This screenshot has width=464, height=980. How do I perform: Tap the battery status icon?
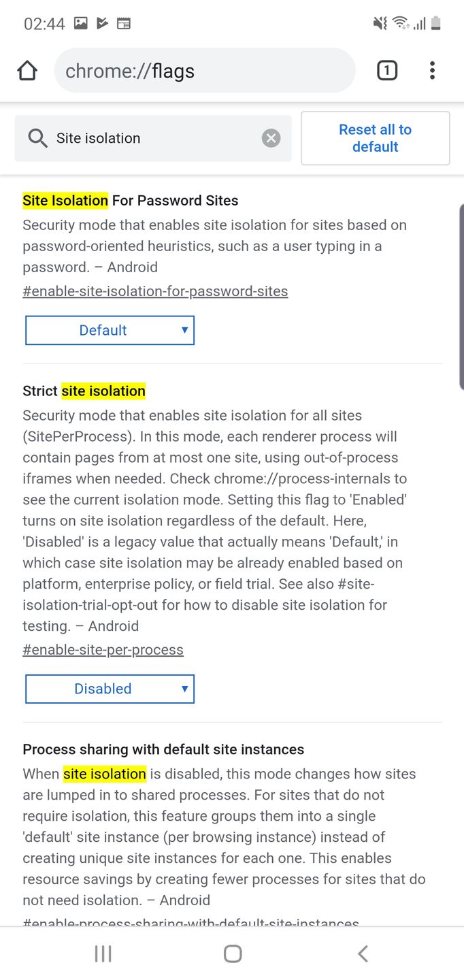click(x=436, y=24)
